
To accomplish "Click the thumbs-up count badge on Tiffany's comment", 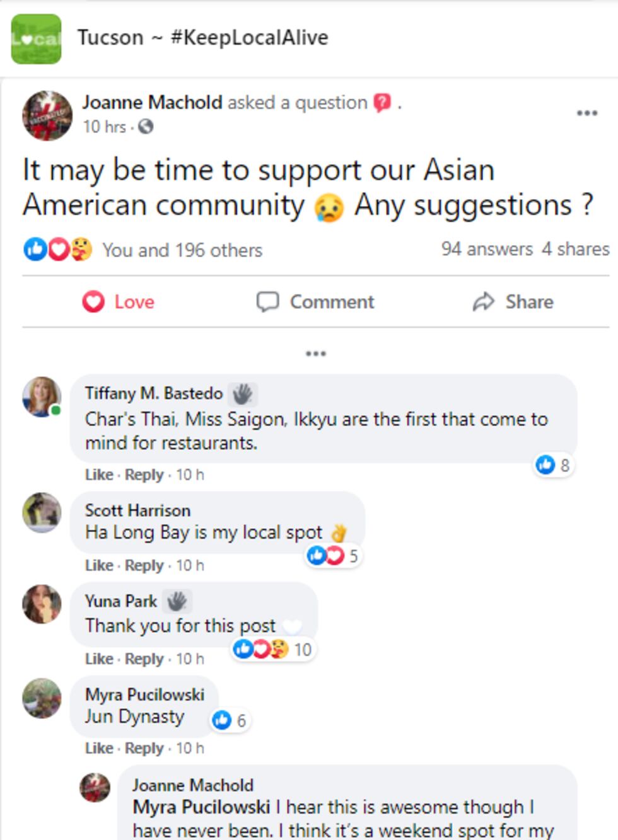I will (x=551, y=466).
